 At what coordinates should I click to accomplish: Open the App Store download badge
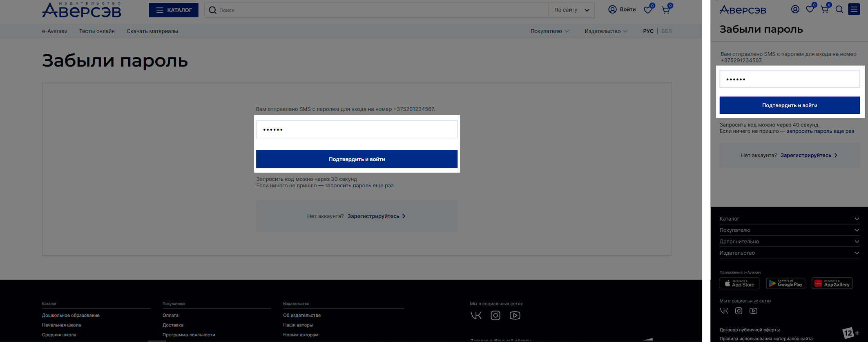click(739, 283)
